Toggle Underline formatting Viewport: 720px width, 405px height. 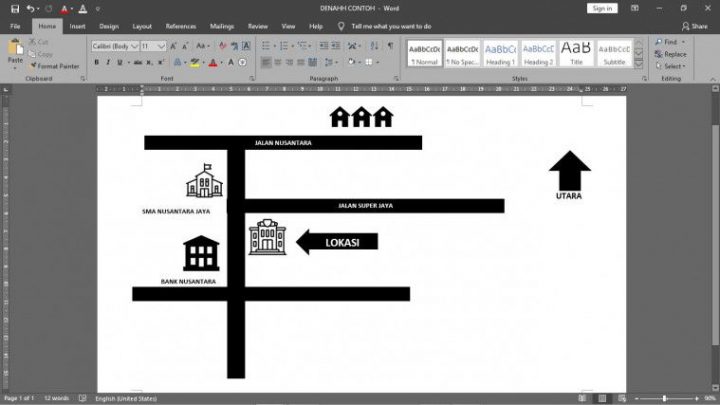(x=120, y=62)
